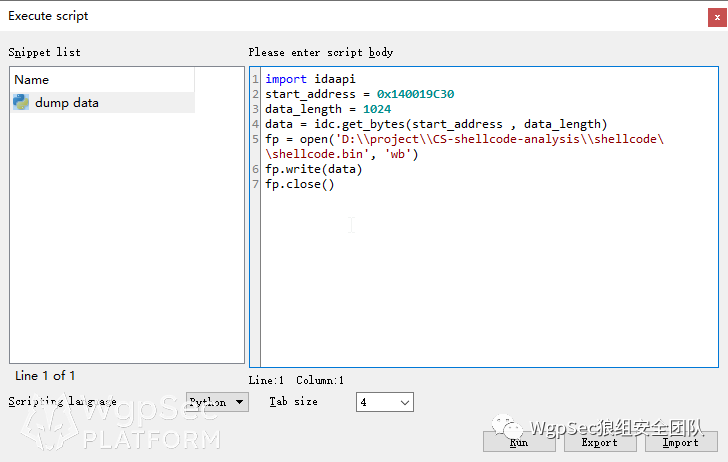Close the Execute script dialog
Viewport: 728px width, 462px height.
(x=717, y=18)
